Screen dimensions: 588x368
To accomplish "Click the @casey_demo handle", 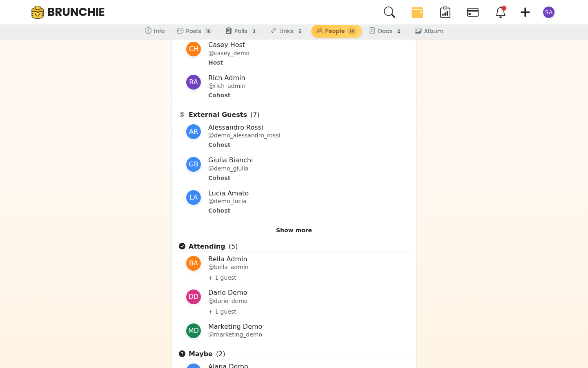I will pos(229,53).
